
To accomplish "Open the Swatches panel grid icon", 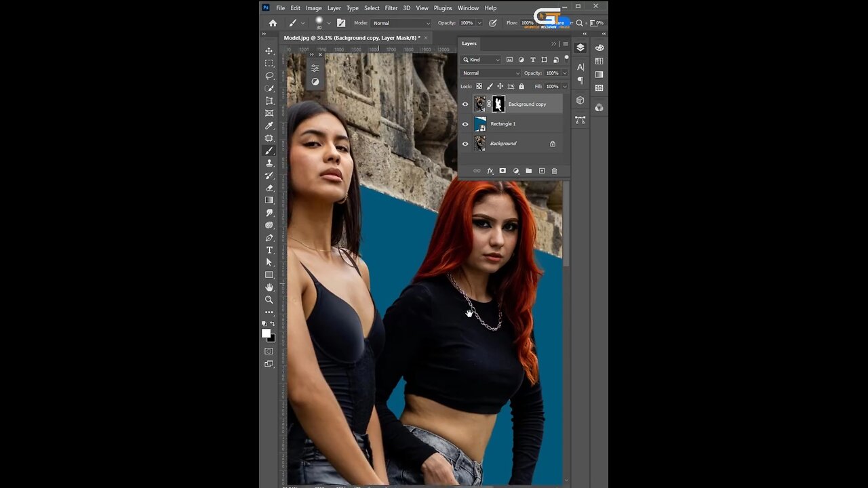I will click(599, 61).
